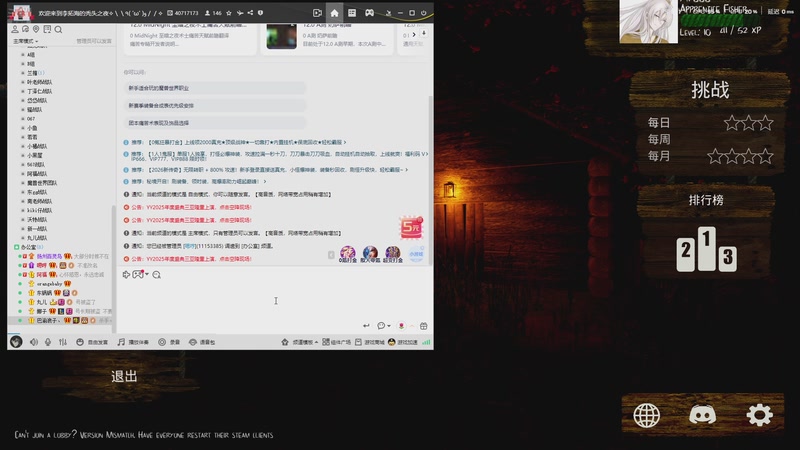800x450 pixels.
Task: Click the next arrow on top cards
Action: [x=414, y=34]
